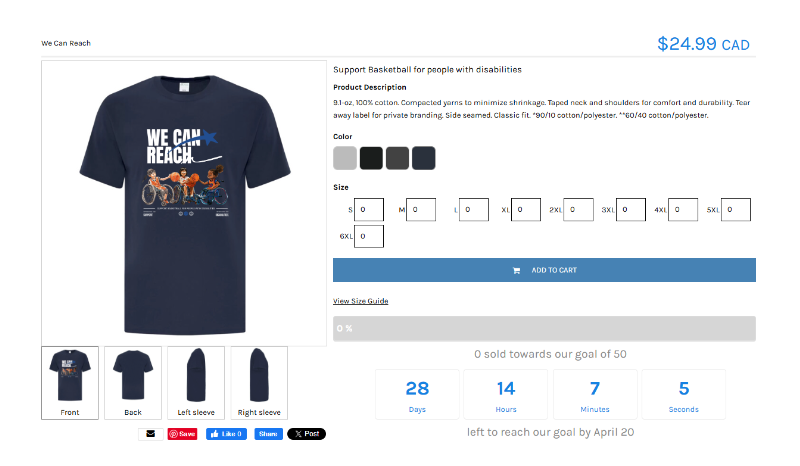Show the Right sleeve thumbnail
The image size is (800, 466).
click(259, 383)
